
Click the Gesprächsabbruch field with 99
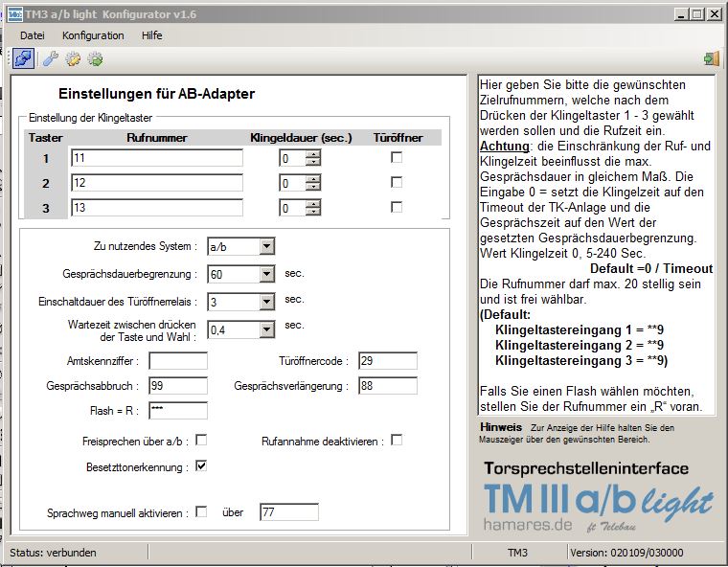click(178, 385)
